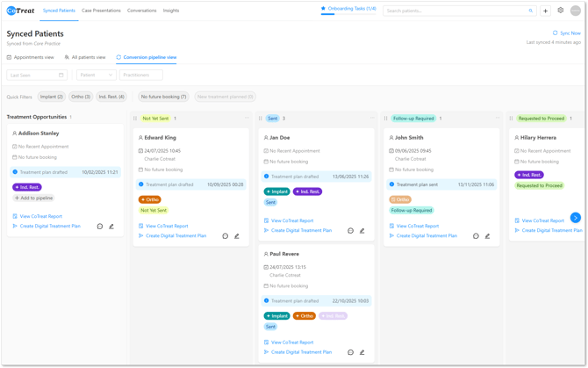588x368 pixels.
Task: Click edit pencil icon on Jan Doe card
Action: [x=362, y=231]
